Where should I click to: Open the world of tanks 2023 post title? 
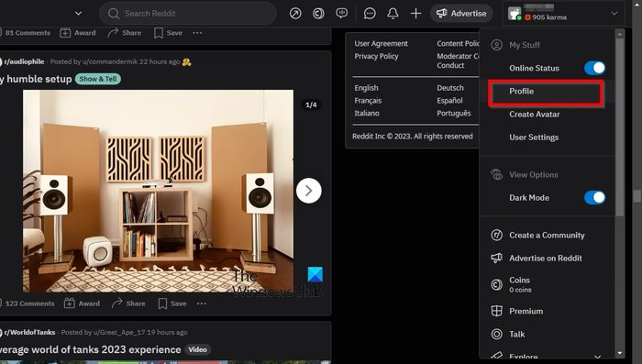tap(91, 349)
